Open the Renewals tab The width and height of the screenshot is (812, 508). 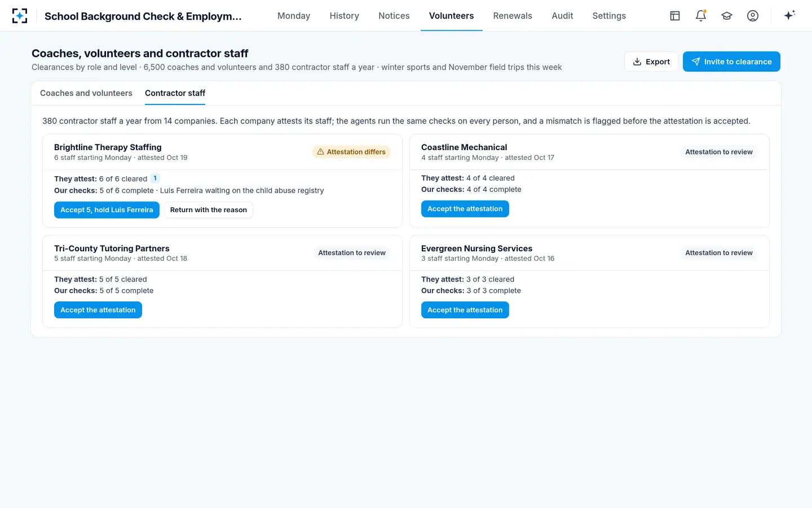coord(513,16)
